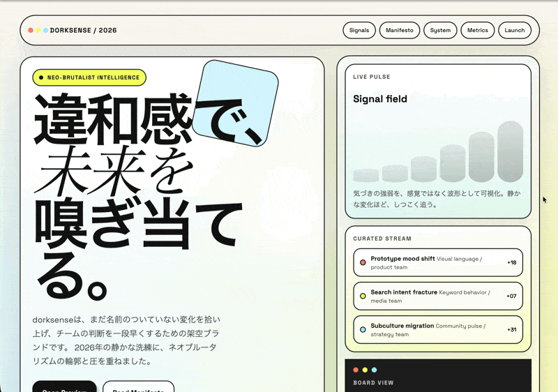Viewport: 558px width, 392px height.
Task: Click the black dot in Neo-Brutalist Intelligence badge
Action: [x=41, y=77]
